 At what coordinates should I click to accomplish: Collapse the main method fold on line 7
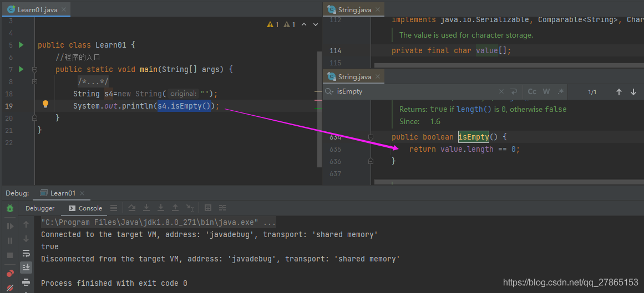(34, 69)
